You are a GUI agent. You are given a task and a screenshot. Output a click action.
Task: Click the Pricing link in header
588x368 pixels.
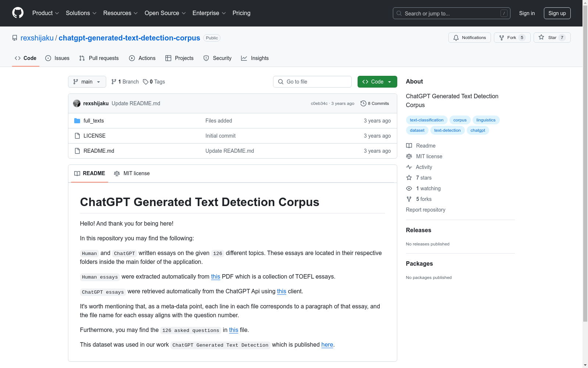241,13
